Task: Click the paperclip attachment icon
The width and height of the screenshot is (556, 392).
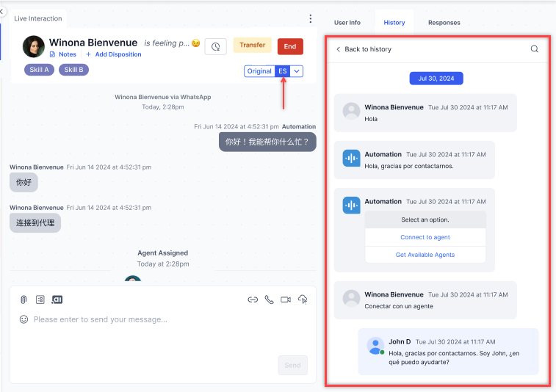Action: [x=24, y=300]
